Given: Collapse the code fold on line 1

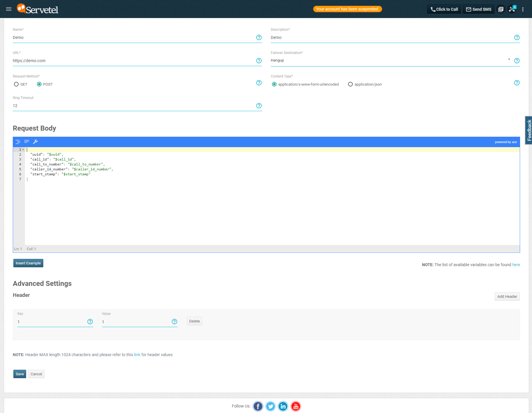Looking at the screenshot, I should [23, 149].
